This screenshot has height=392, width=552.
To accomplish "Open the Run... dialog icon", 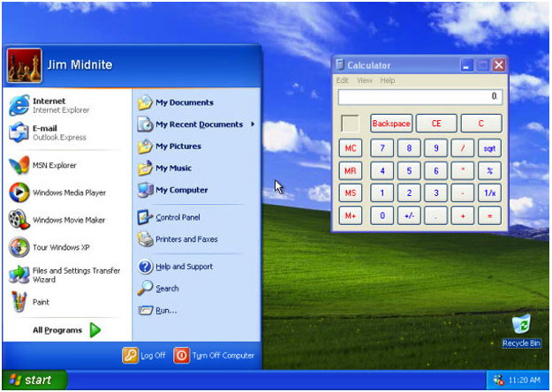I will point(145,310).
